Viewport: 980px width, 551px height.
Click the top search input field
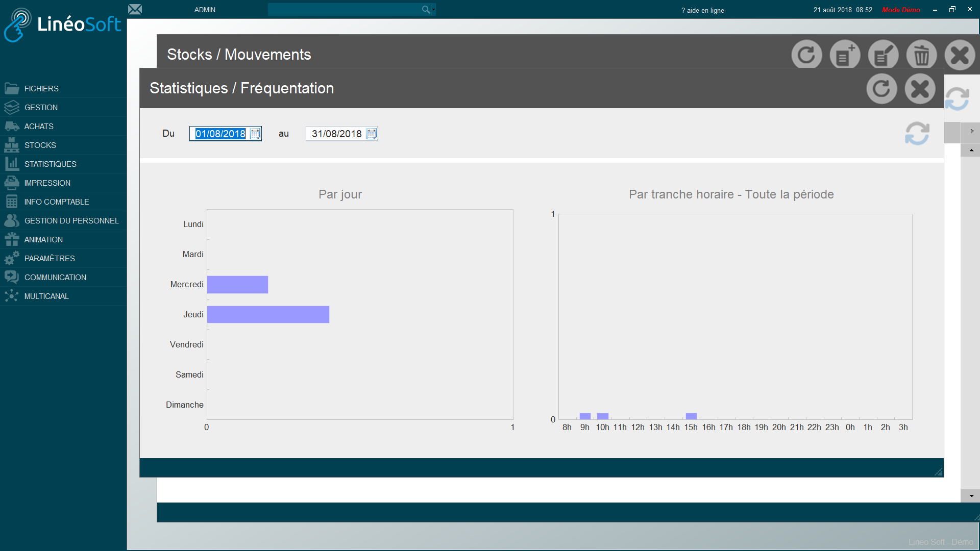[345, 9]
